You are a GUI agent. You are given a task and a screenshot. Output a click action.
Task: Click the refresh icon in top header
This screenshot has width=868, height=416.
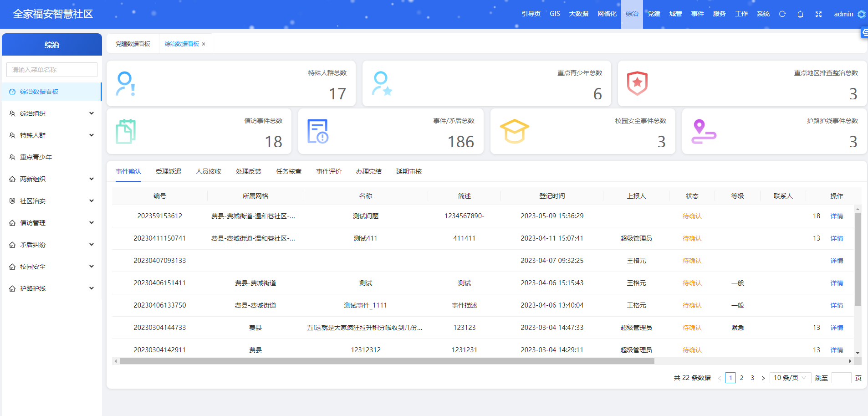click(x=782, y=14)
